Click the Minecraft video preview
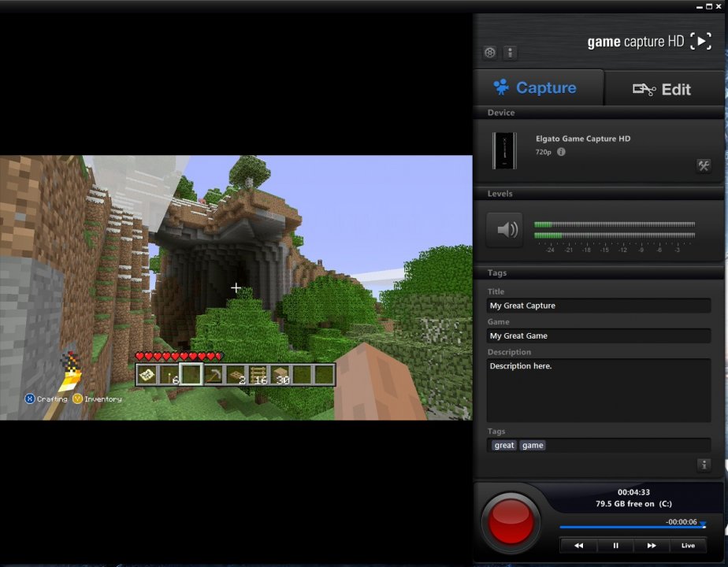This screenshot has height=567, width=728. coord(236,287)
